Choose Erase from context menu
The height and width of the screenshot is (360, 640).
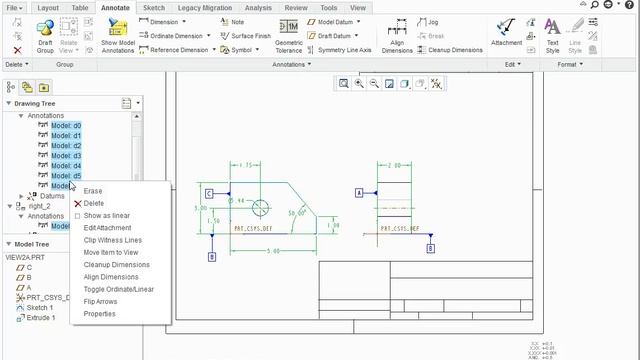click(93, 191)
